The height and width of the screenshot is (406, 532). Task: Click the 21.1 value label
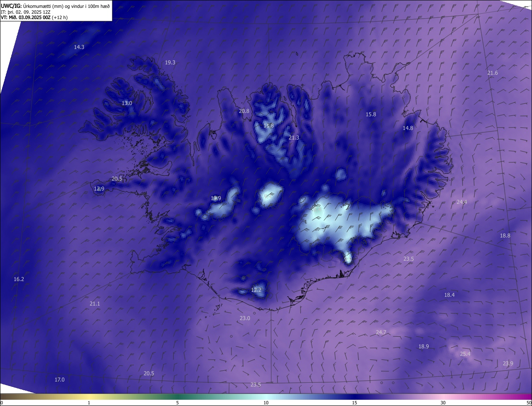[x=95, y=304]
